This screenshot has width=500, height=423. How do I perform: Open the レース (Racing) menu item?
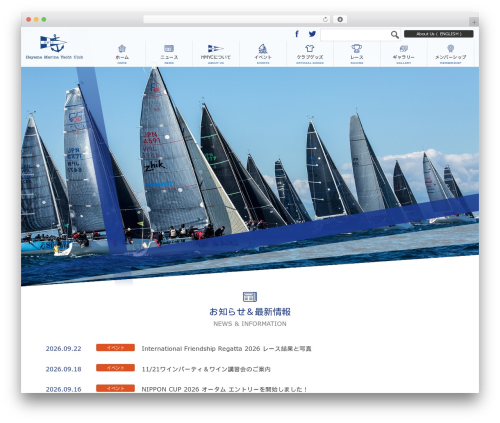click(357, 54)
